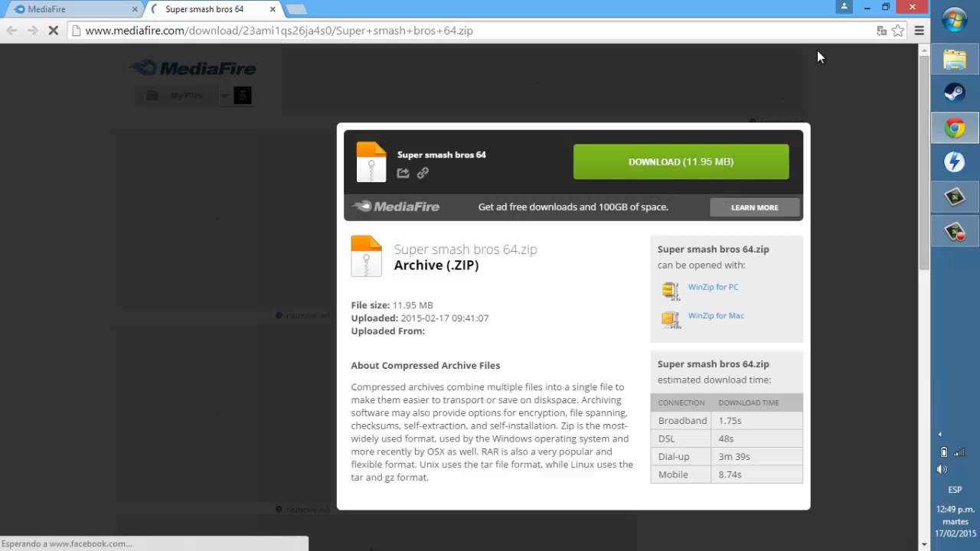Click the DSL 48s row

(x=727, y=439)
